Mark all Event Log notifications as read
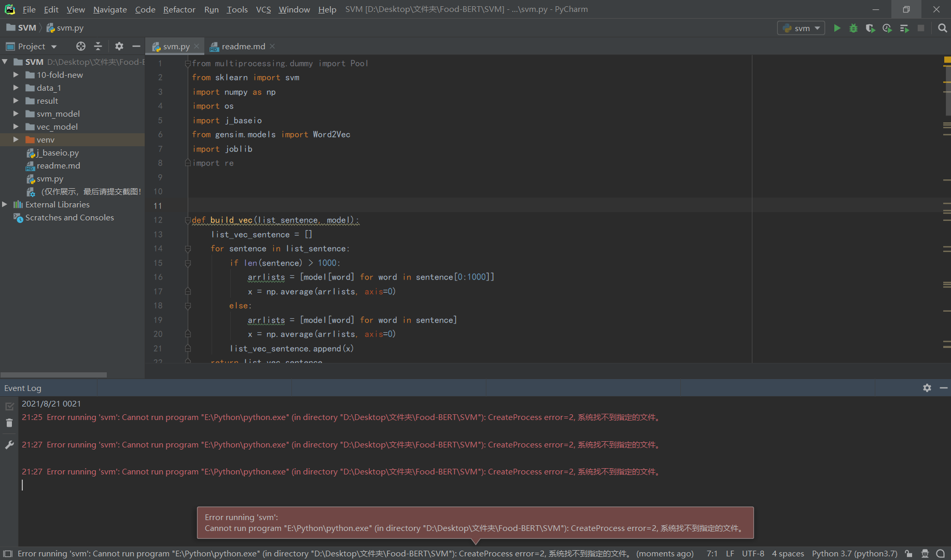Image resolution: width=951 pixels, height=560 pixels. pyautogui.click(x=9, y=407)
